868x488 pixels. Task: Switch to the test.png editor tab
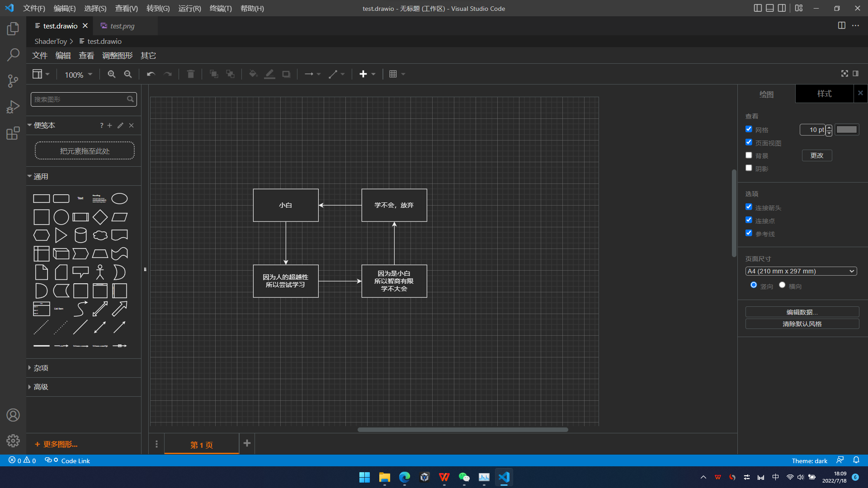[x=122, y=26]
